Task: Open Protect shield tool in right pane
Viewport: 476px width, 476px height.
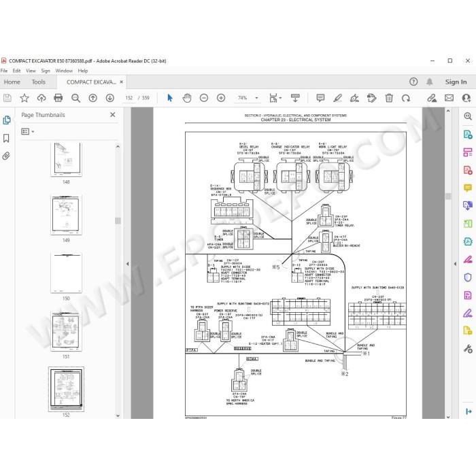Action: [x=468, y=277]
